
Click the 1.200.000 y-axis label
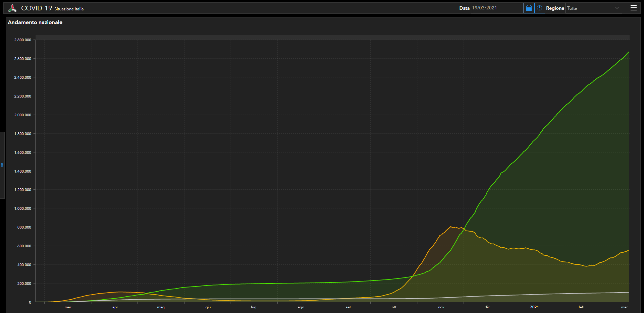click(22, 190)
